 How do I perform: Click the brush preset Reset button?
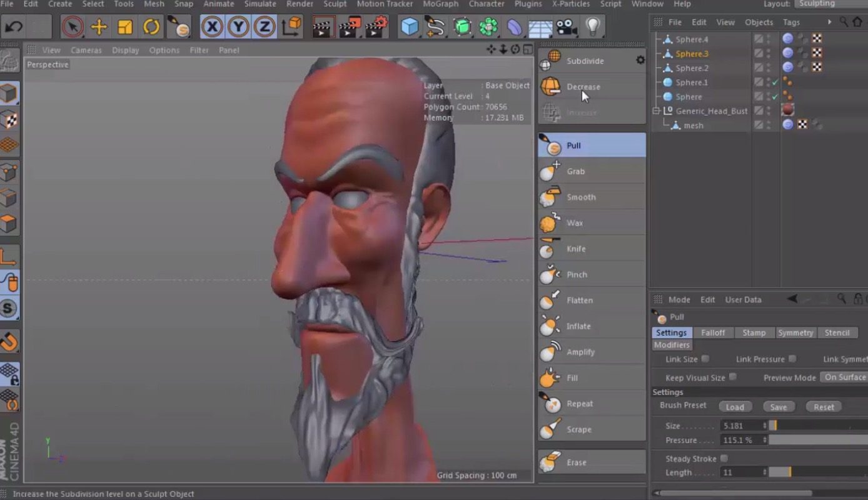click(824, 407)
